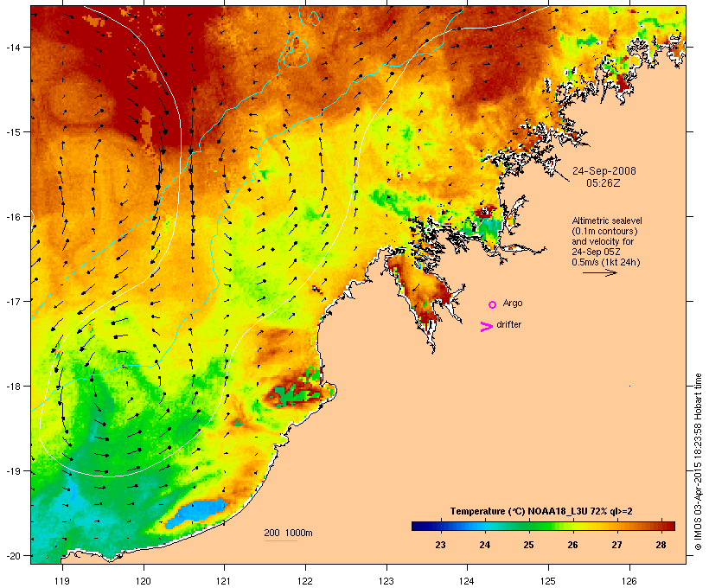Click the magenta Argo circle legend marker
The width and height of the screenshot is (709, 588).
pyautogui.click(x=493, y=304)
